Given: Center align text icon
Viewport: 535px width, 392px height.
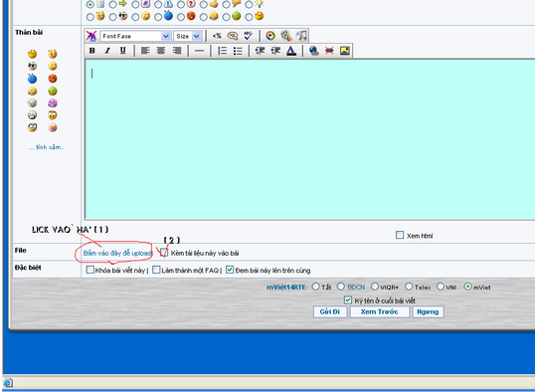Looking at the screenshot, I should pos(161,51).
